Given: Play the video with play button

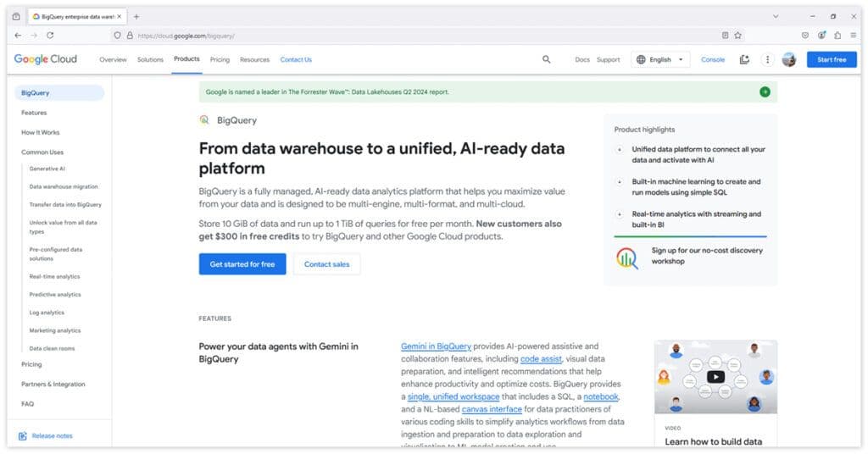Looking at the screenshot, I should [x=715, y=377].
